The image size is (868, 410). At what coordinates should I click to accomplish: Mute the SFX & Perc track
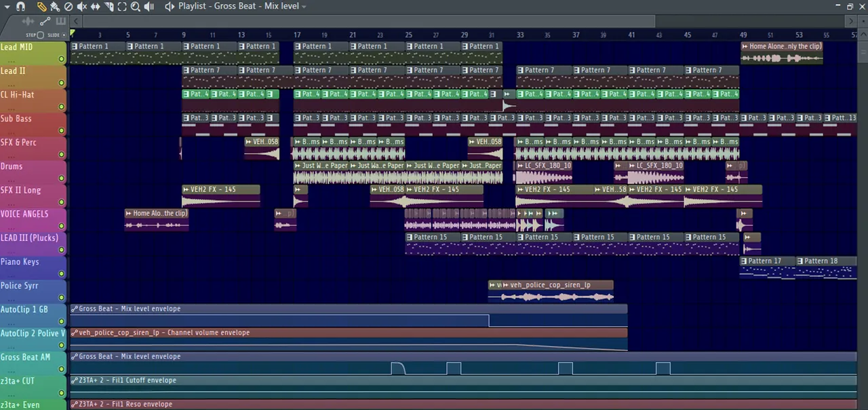[x=62, y=154]
